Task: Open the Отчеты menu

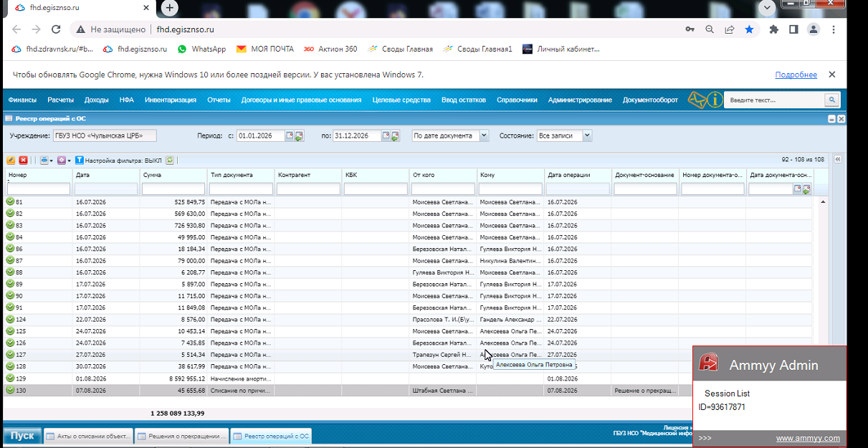Action: [219, 100]
